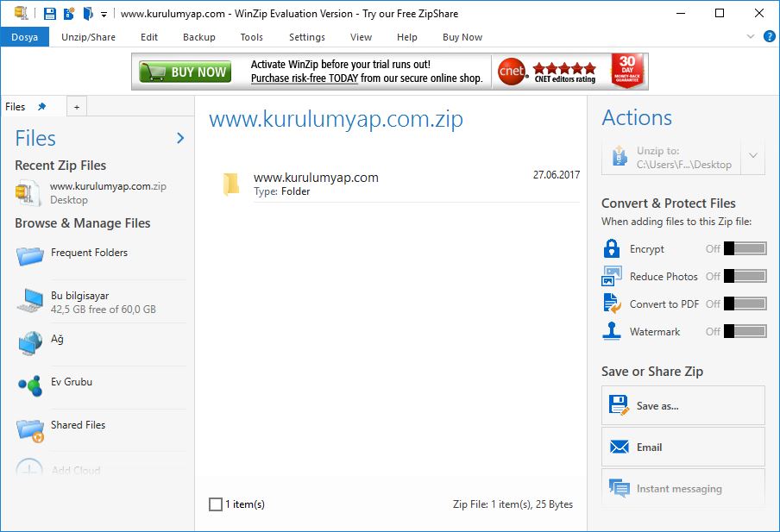Click the 30 day money-back guarantee badge
Image resolution: width=780 pixels, height=532 pixels.
(627, 71)
